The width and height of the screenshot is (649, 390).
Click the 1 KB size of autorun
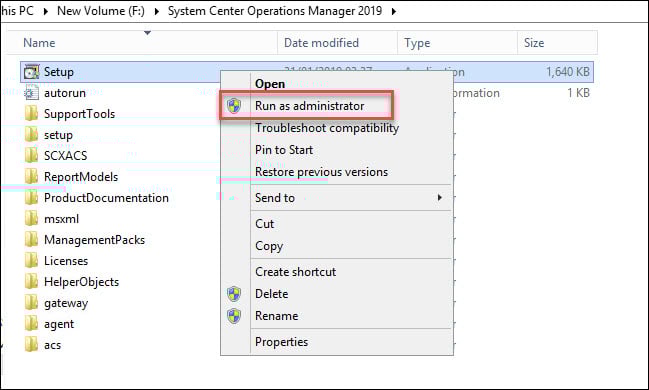[x=579, y=93]
